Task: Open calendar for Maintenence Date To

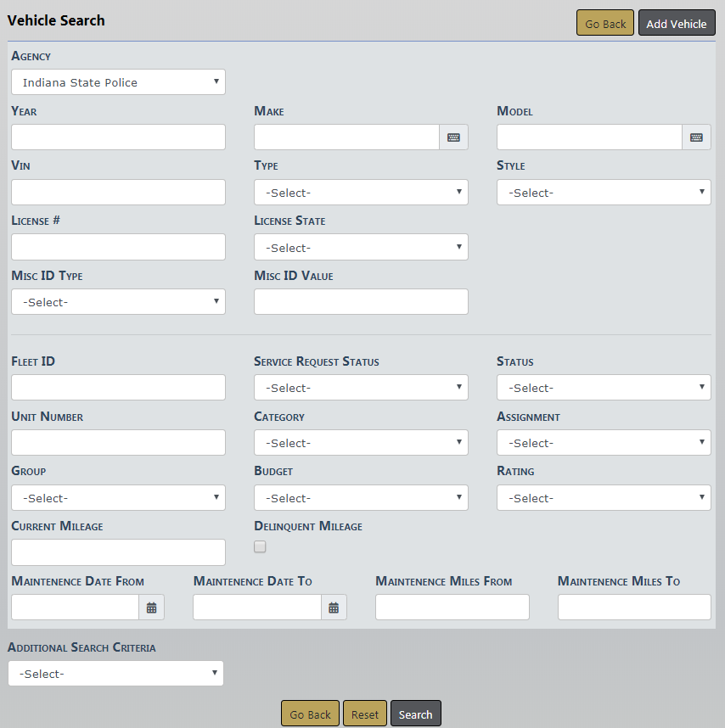Action: [x=334, y=608]
